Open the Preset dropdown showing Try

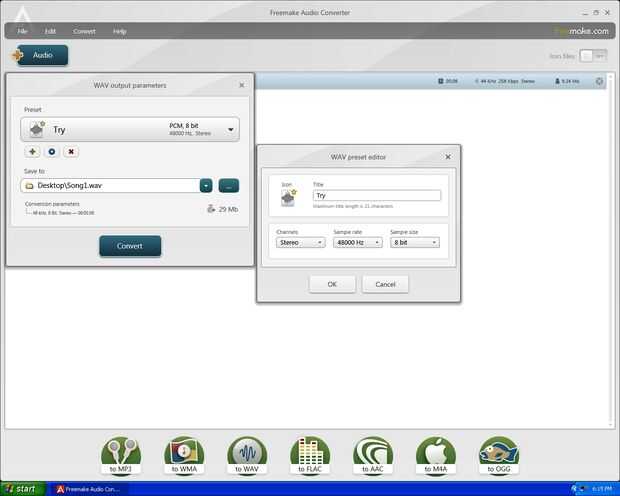130,129
